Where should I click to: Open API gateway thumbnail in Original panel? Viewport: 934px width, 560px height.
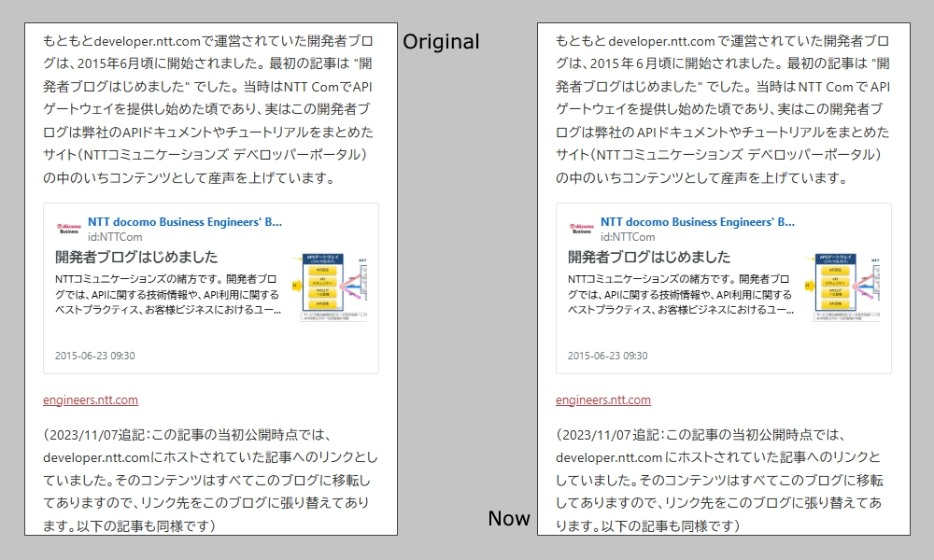point(330,288)
